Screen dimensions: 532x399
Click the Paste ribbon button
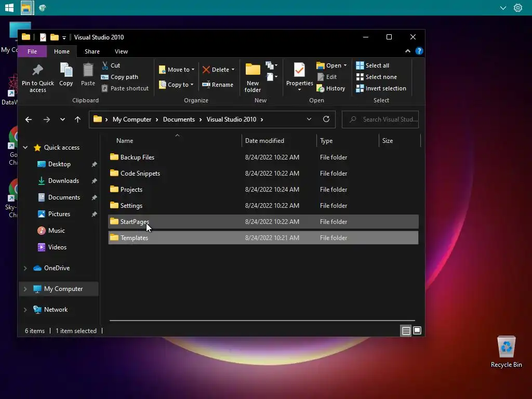[88, 74]
